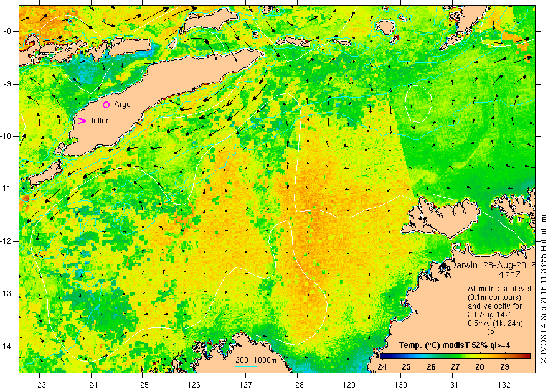Viewport: 548px width, 392px height.
Task: Click the 0.5m/s velocity scale arrow
Action: tap(485, 332)
